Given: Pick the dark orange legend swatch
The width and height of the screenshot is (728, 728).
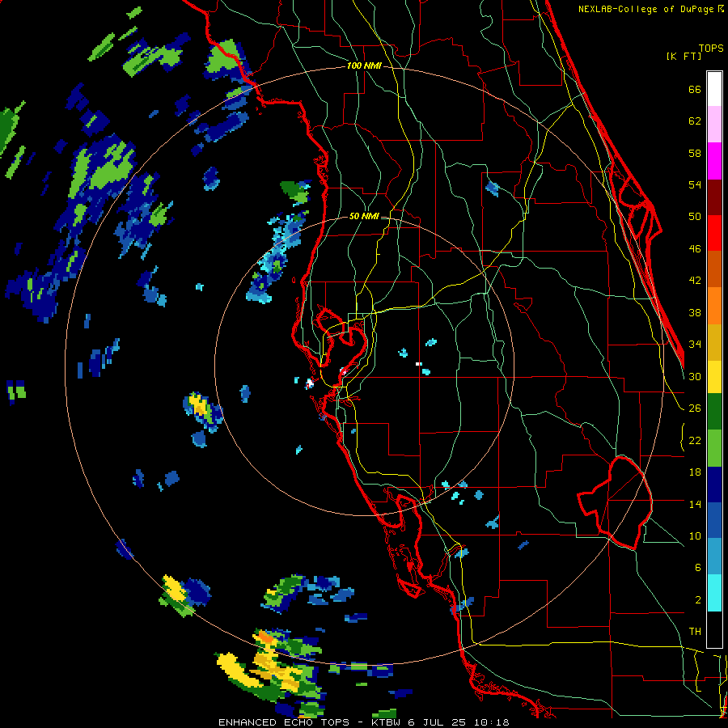Looking at the screenshot, I should [x=714, y=269].
